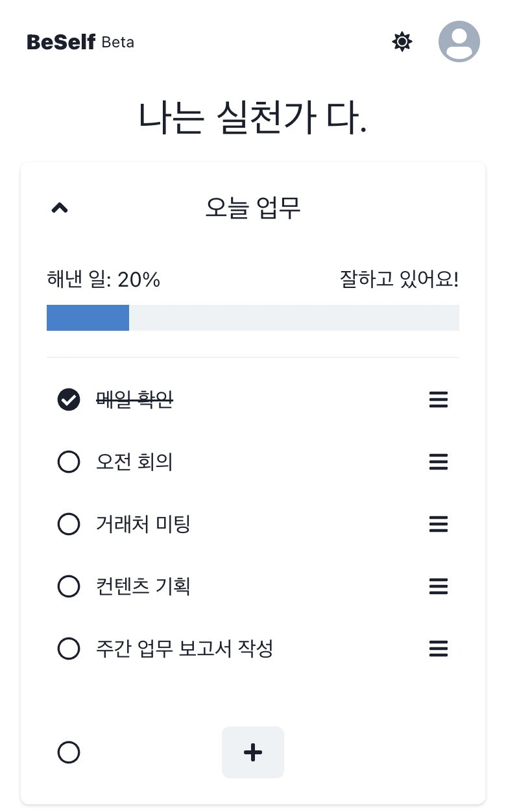
Task: Tick the 컨텐츠 기획 checkbox
Action: [x=69, y=586]
